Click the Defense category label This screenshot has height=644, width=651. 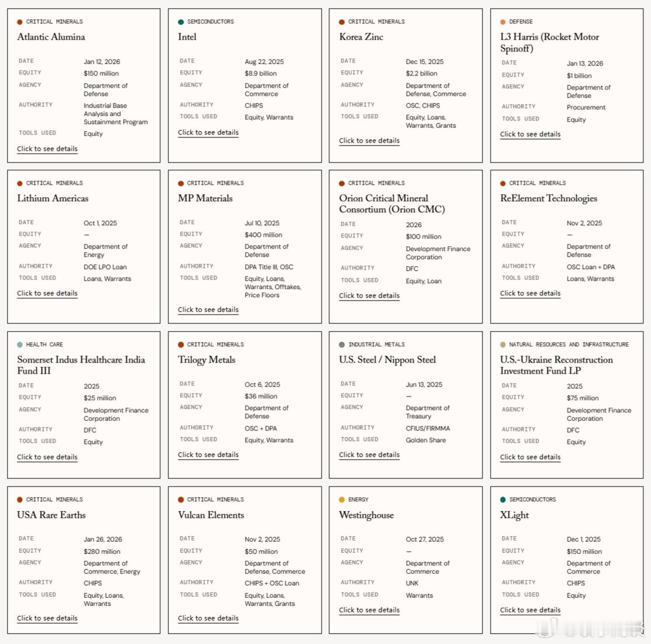[521, 22]
